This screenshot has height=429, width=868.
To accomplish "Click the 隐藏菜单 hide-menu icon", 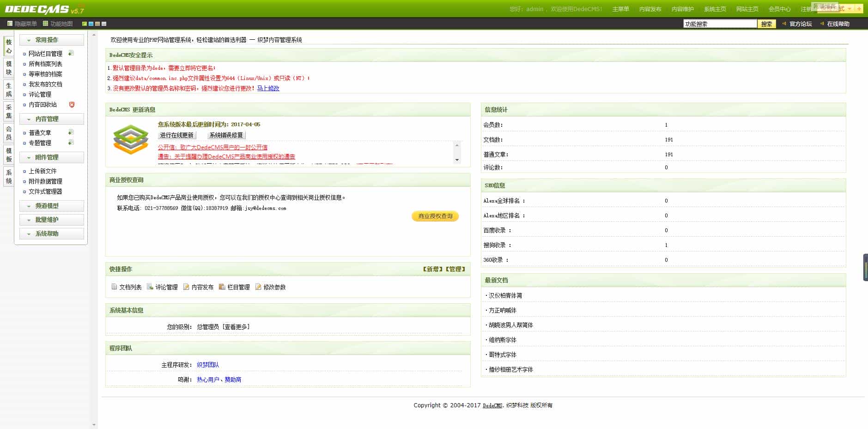I will click(10, 24).
